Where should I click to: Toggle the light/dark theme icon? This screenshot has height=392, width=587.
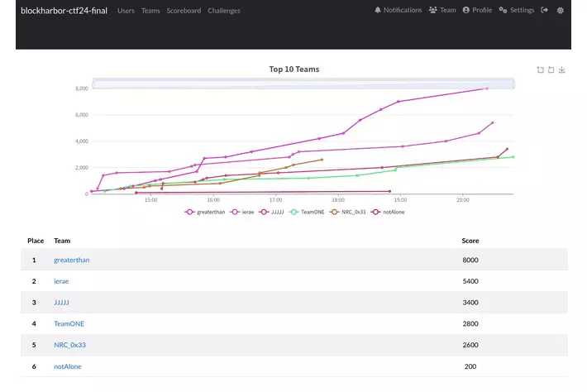point(561,11)
